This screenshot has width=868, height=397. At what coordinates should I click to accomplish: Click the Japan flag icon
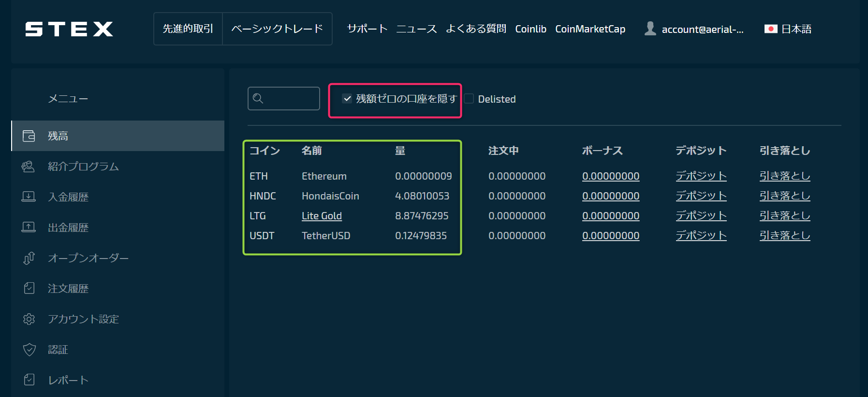(771, 29)
